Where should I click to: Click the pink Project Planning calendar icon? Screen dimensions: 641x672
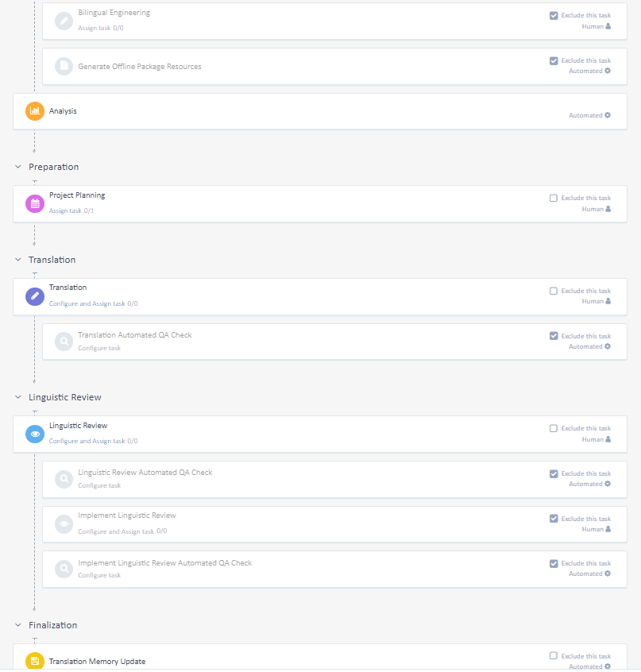click(35, 203)
